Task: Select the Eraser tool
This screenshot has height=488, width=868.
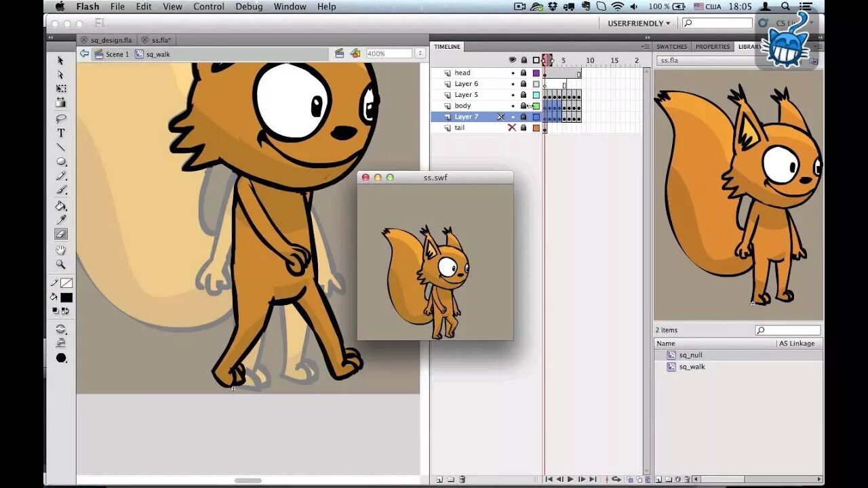Action: pos(61,234)
